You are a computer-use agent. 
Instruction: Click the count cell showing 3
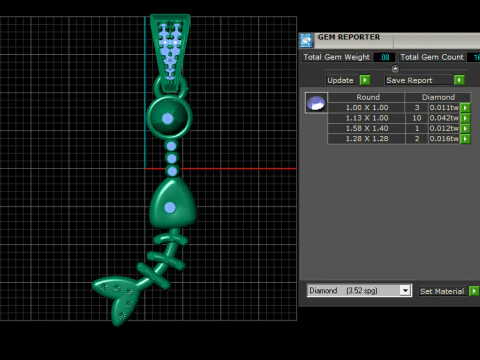pos(417,108)
